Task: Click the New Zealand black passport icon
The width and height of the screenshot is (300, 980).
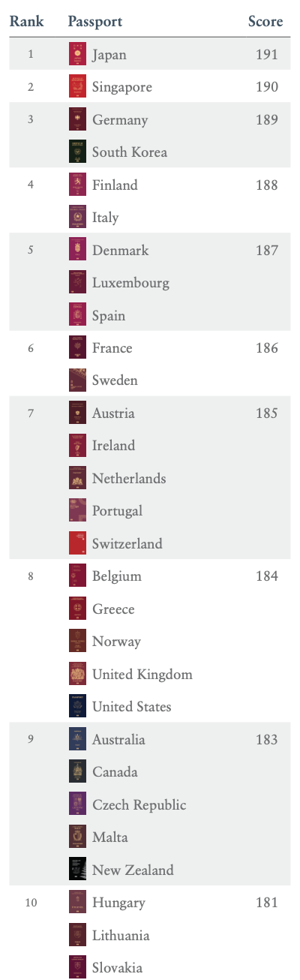Action: pos(77,869)
